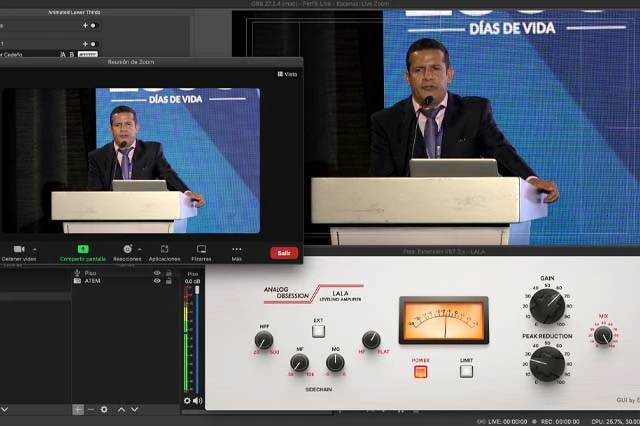The height and width of the screenshot is (426, 640).
Task: Open the Vista view menu in Zoom
Action: [287, 74]
